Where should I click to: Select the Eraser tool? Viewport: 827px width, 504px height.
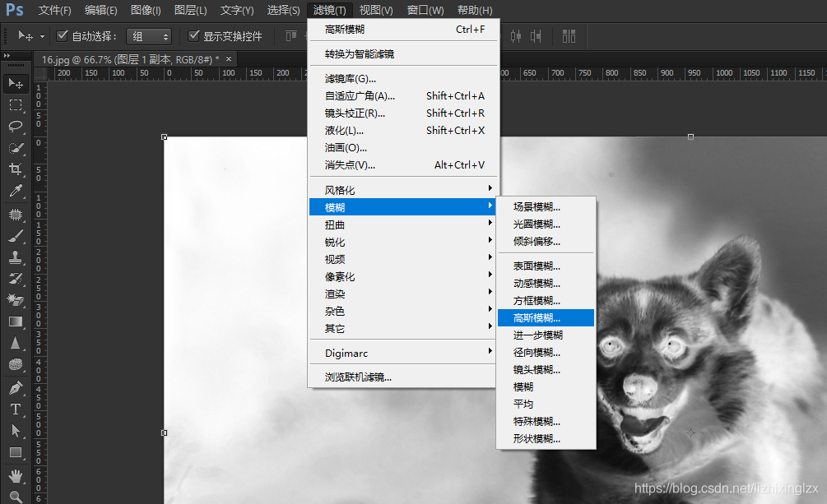click(16, 300)
